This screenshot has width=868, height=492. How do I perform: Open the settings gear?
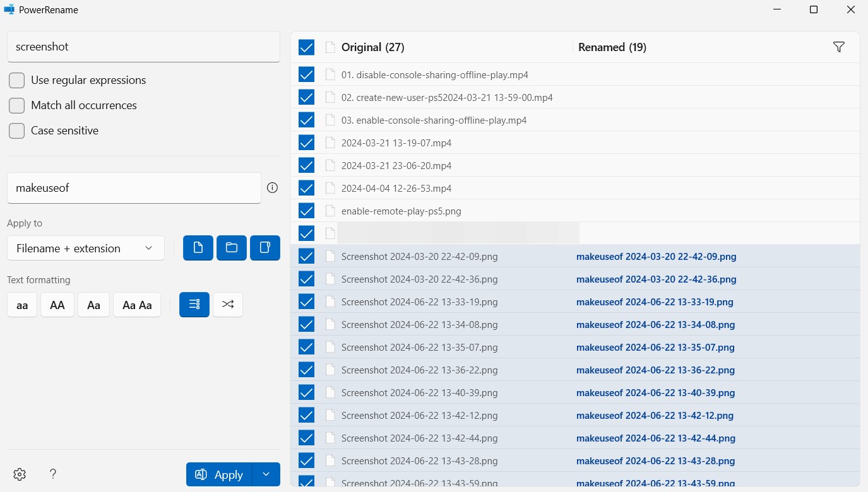coord(20,474)
